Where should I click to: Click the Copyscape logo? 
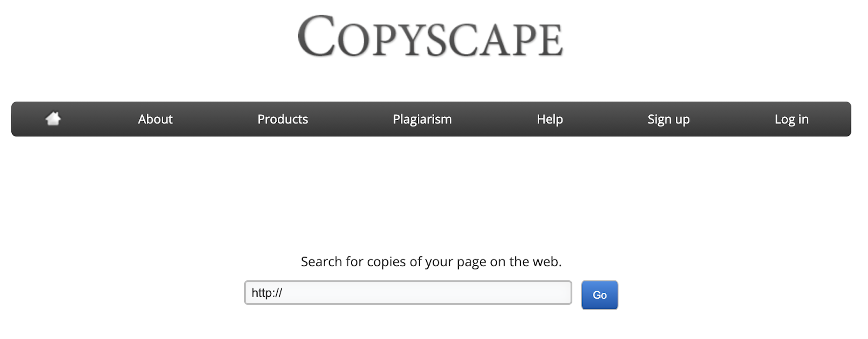pos(431,36)
